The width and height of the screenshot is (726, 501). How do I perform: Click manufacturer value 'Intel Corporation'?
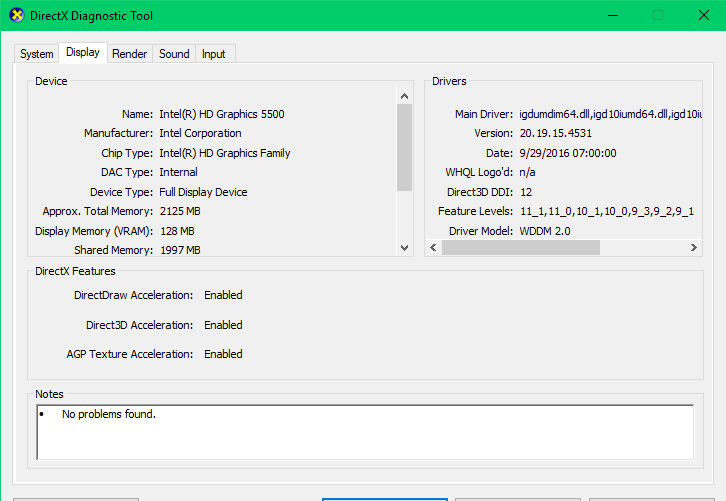click(200, 133)
